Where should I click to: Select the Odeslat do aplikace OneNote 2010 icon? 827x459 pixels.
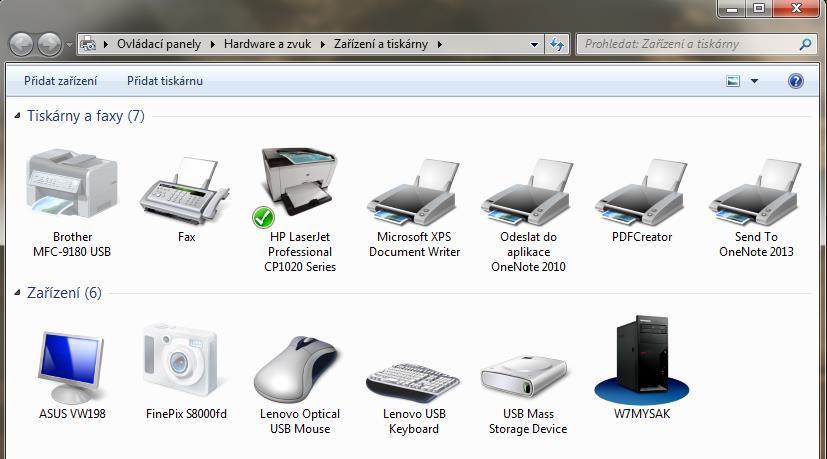click(x=528, y=193)
